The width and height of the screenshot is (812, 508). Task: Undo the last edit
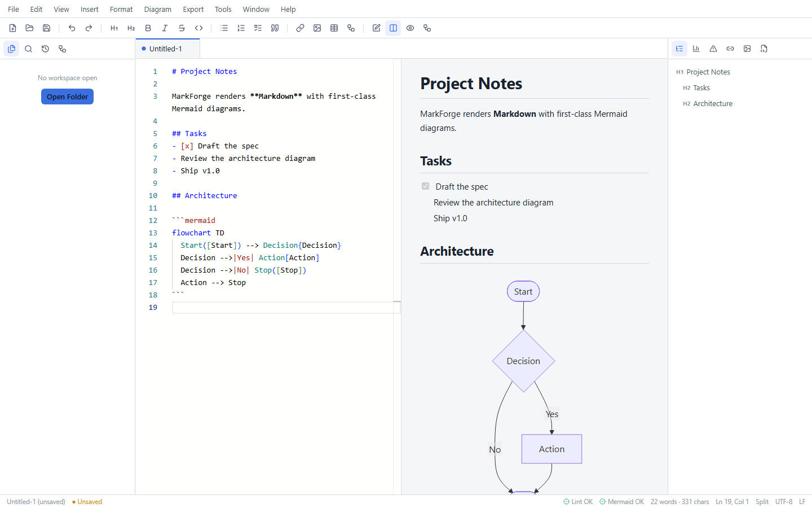[72, 28]
